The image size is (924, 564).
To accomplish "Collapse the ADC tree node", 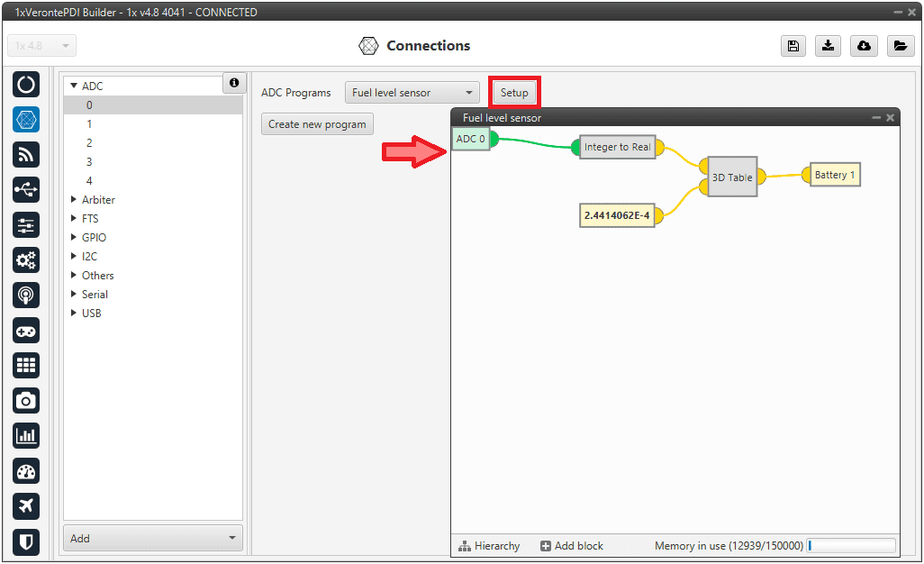I will [x=74, y=86].
